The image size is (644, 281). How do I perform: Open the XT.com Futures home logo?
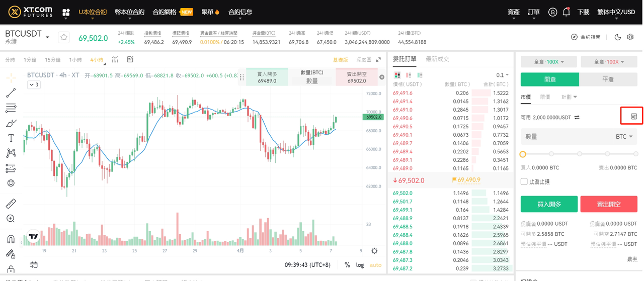[x=31, y=12]
